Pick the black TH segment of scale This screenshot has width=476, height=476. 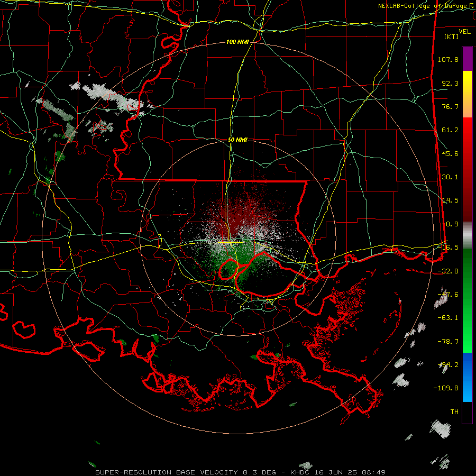coord(467,412)
